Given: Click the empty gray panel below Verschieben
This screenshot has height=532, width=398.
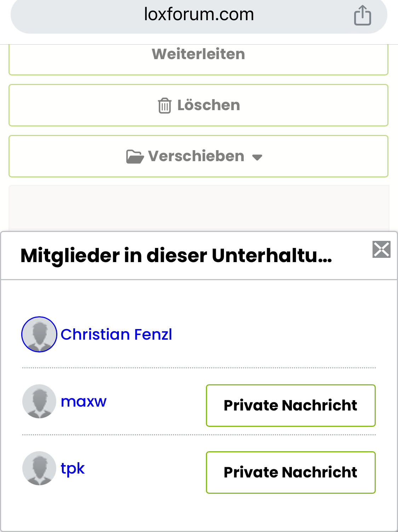Looking at the screenshot, I should (x=199, y=208).
